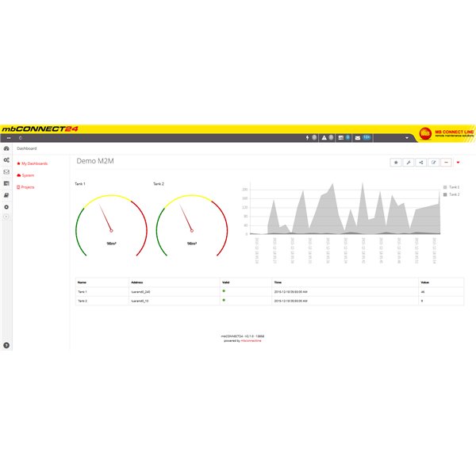Click the share dashboard button
The image size is (476, 476).
[420, 162]
